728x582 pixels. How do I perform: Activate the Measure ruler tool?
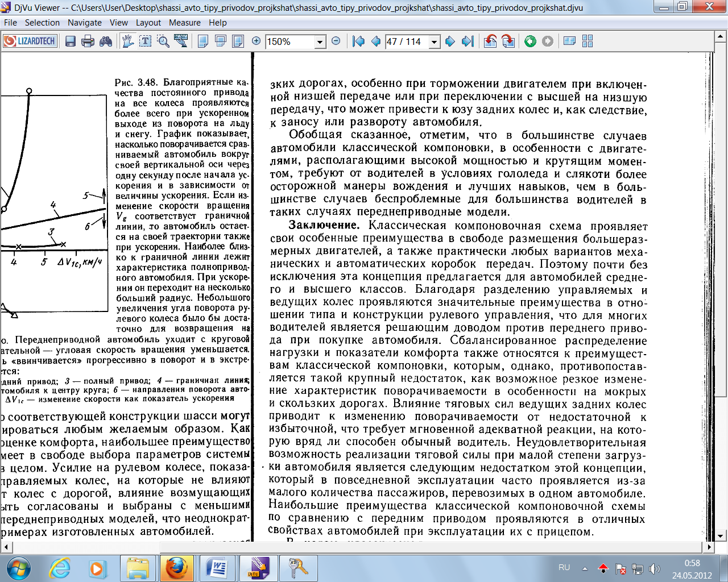181,41
